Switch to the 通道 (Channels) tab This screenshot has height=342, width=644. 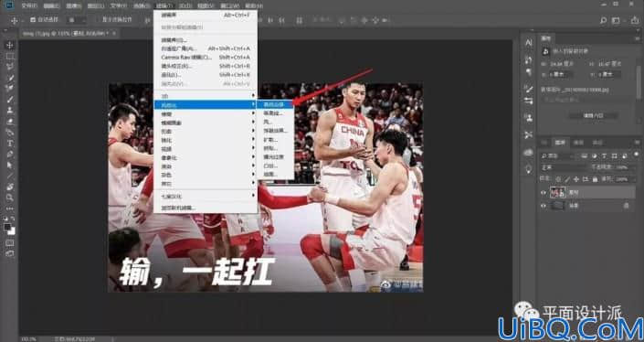[578, 143]
